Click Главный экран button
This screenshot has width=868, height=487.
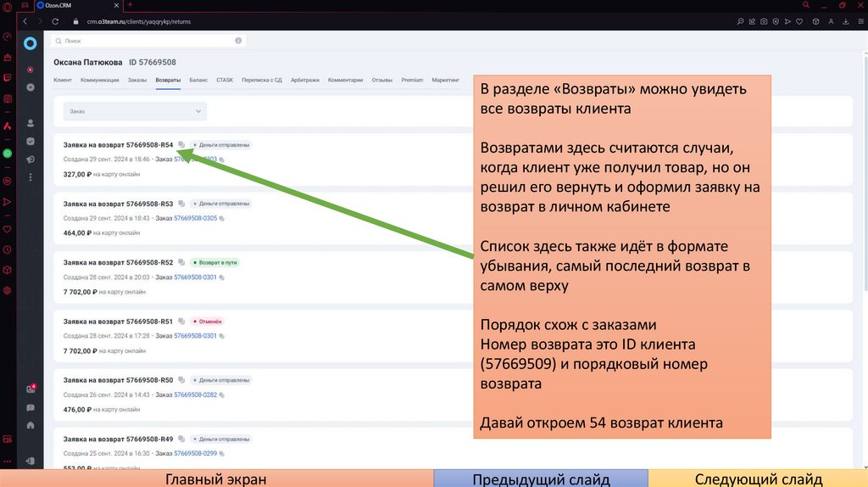[216, 479]
